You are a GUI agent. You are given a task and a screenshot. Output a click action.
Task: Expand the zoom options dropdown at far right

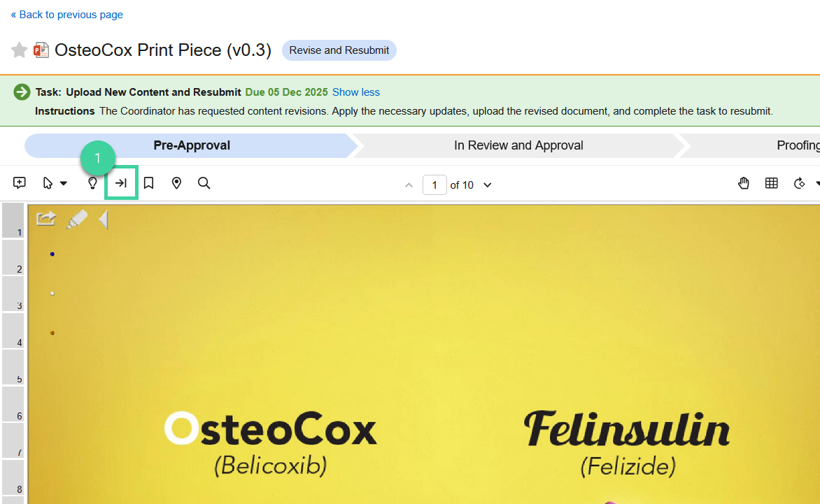pyautogui.click(x=817, y=182)
